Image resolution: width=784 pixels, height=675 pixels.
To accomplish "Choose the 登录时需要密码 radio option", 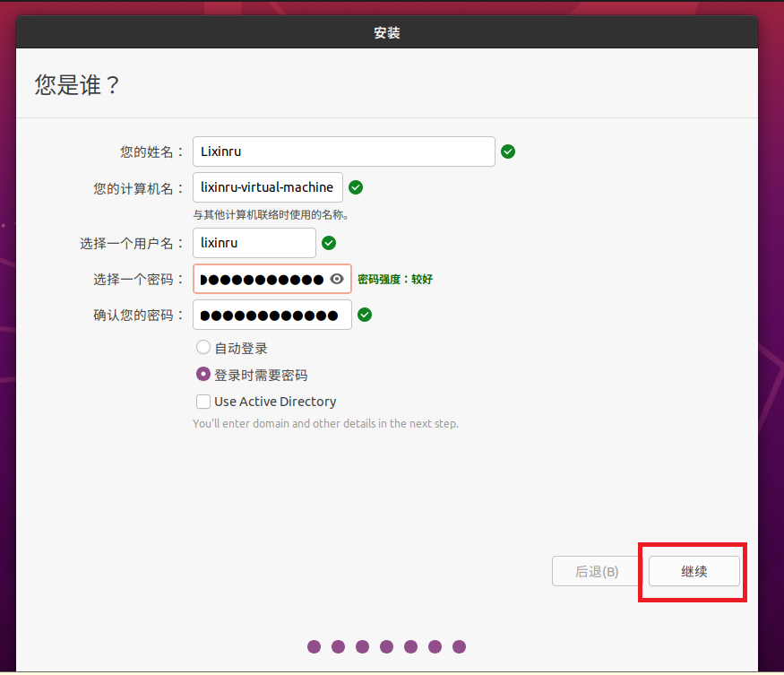I will point(203,375).
